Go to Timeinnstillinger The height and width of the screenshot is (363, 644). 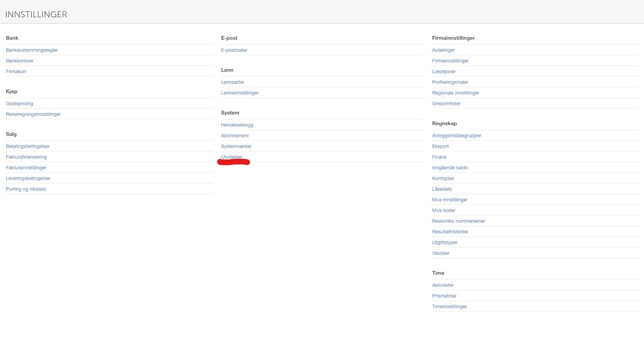450,307
